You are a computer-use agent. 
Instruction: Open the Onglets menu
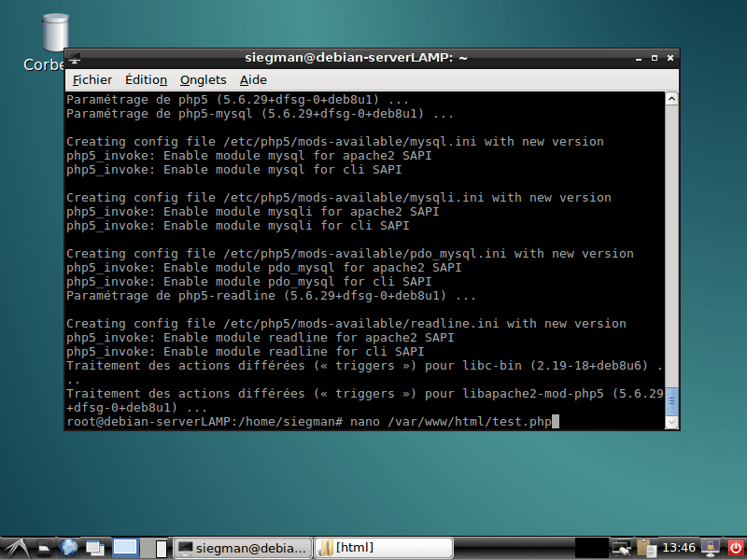tap(203, 79)
